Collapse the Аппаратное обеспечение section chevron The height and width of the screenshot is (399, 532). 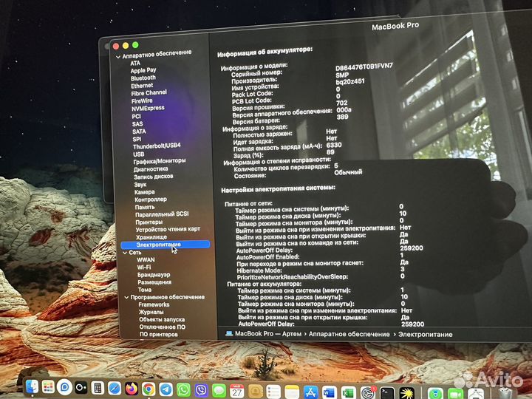pos(117,57)
